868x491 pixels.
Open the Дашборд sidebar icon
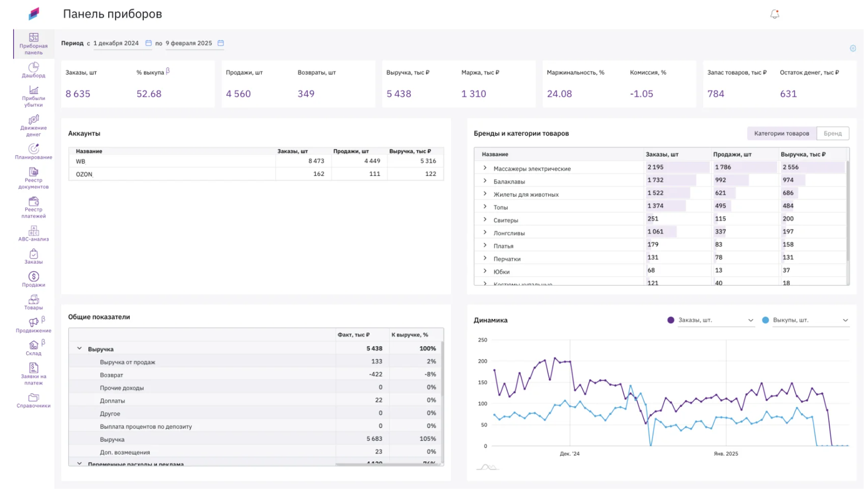click(x=33, y=70)
